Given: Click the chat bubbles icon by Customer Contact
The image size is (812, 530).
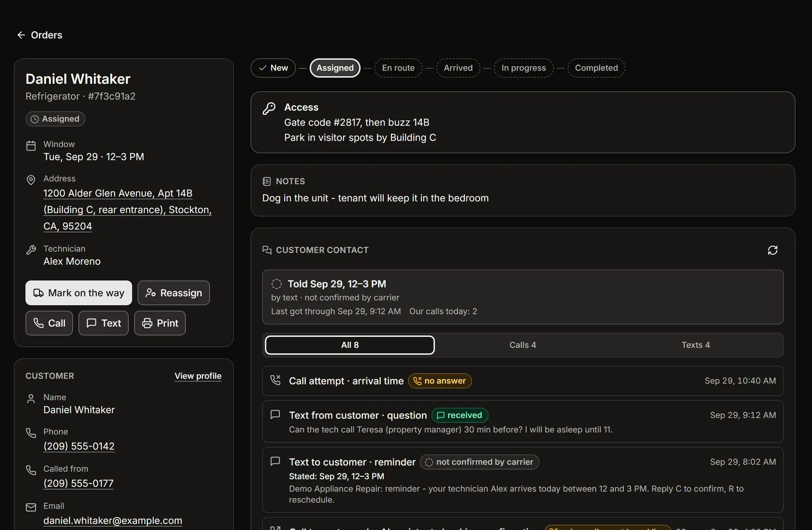Looking at the screenshot, I should pos(267,250).
